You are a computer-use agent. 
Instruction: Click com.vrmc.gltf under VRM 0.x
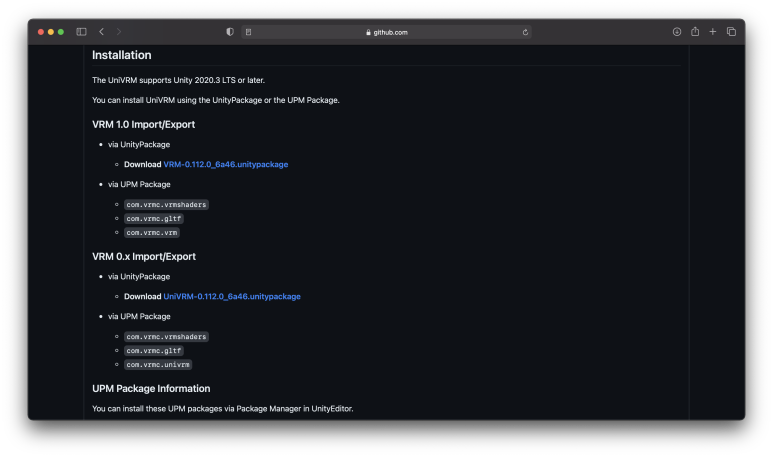[154, 351]
